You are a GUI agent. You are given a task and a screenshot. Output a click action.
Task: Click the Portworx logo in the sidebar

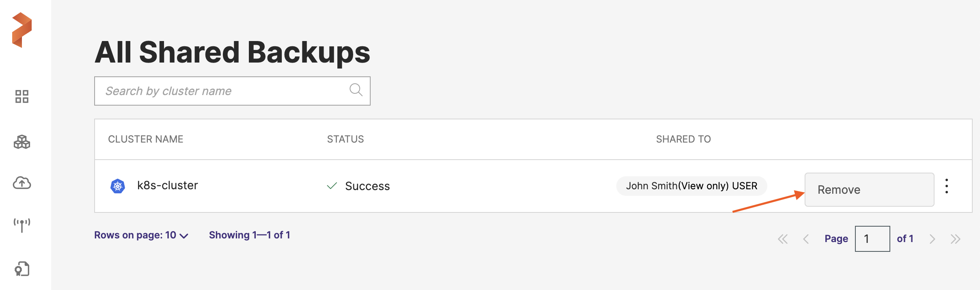click(22, 30)
